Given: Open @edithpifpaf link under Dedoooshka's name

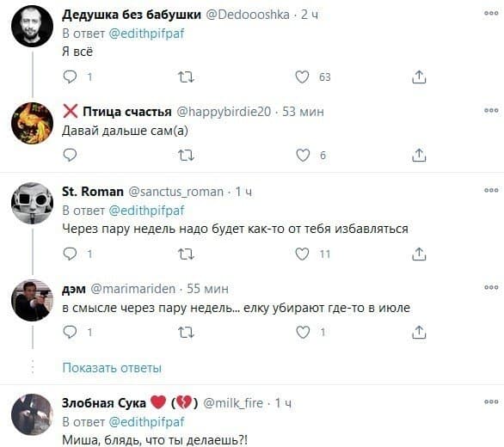Looking at the screenshot, I should [146, 34].
